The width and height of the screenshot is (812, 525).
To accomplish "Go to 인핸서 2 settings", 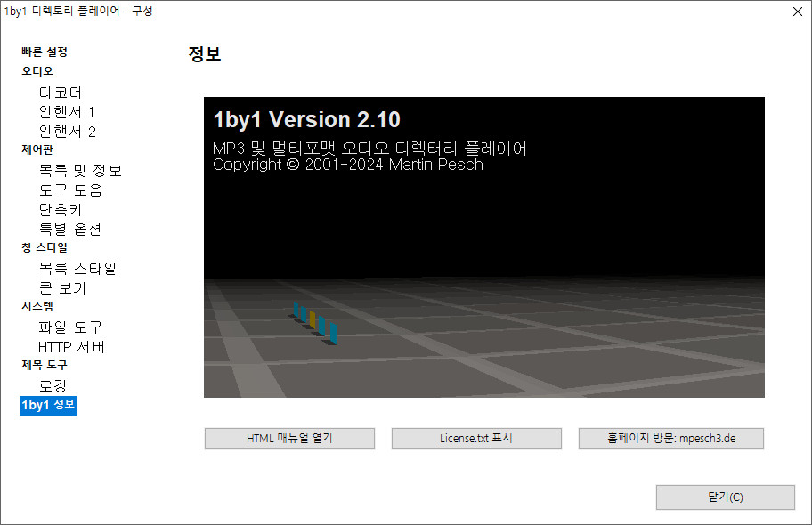I will 68,132.
